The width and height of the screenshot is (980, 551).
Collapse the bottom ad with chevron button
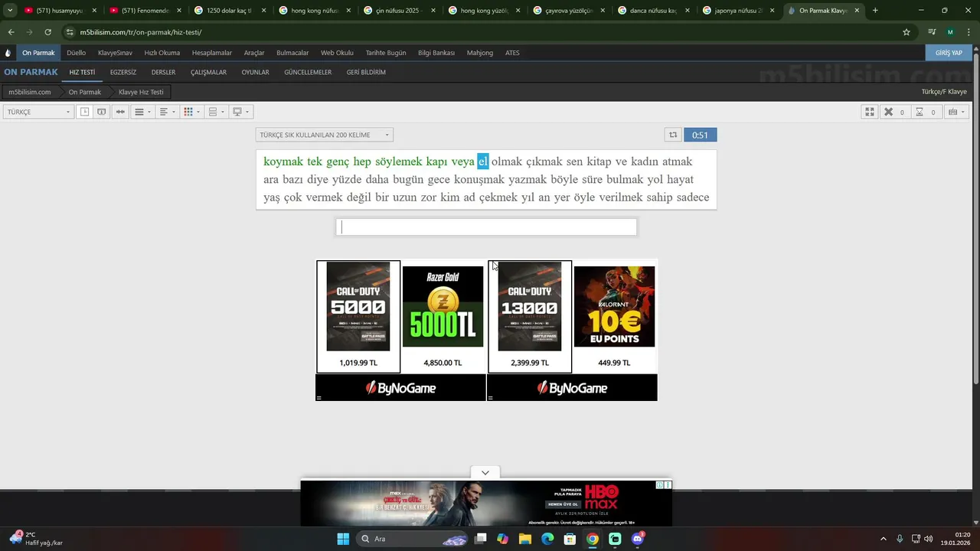coord(485,473)
